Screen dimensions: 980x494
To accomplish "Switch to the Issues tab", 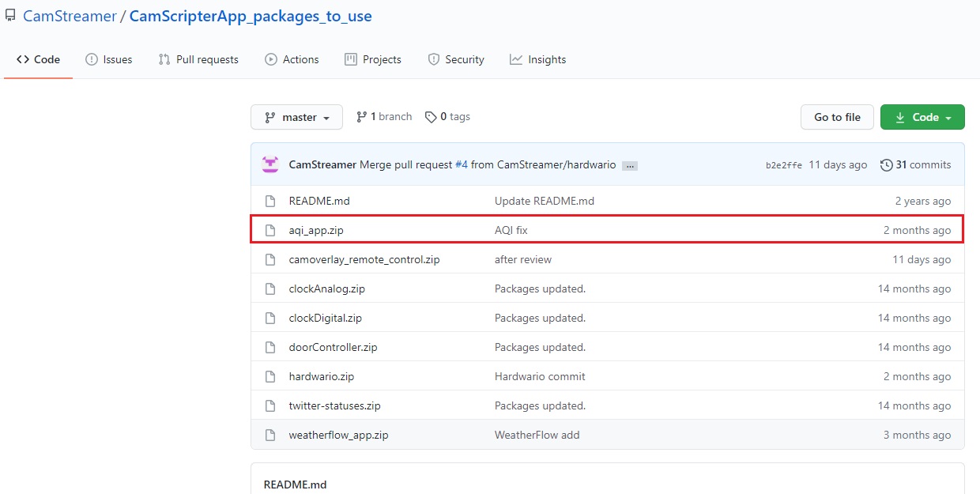I will 109,59.
